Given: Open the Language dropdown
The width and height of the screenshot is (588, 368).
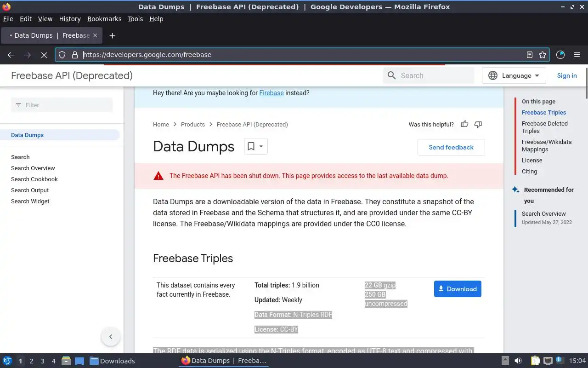Looking at the screenshot, I should tap(514, 75).
